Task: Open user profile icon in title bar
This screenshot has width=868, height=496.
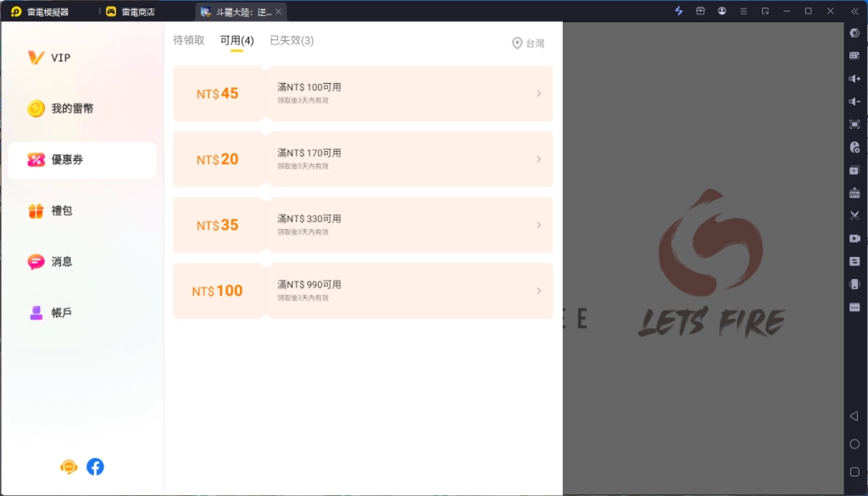Action: tap(722, 10)
